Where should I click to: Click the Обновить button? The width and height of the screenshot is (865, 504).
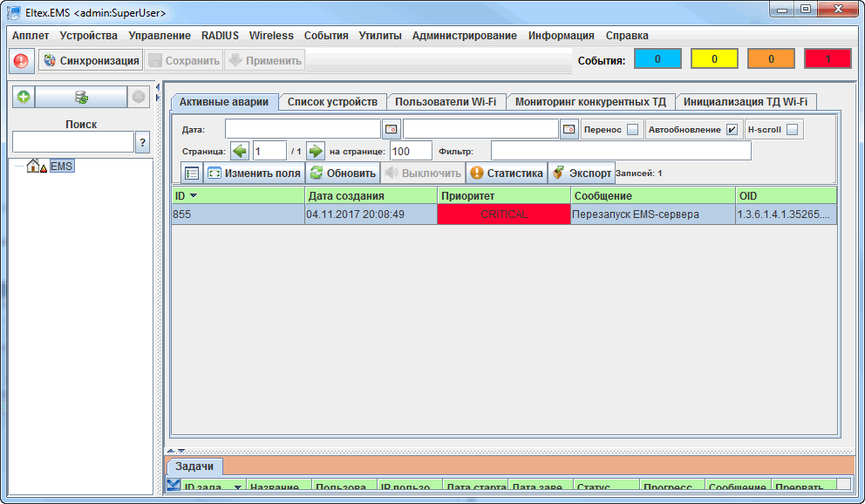[343, 174]
